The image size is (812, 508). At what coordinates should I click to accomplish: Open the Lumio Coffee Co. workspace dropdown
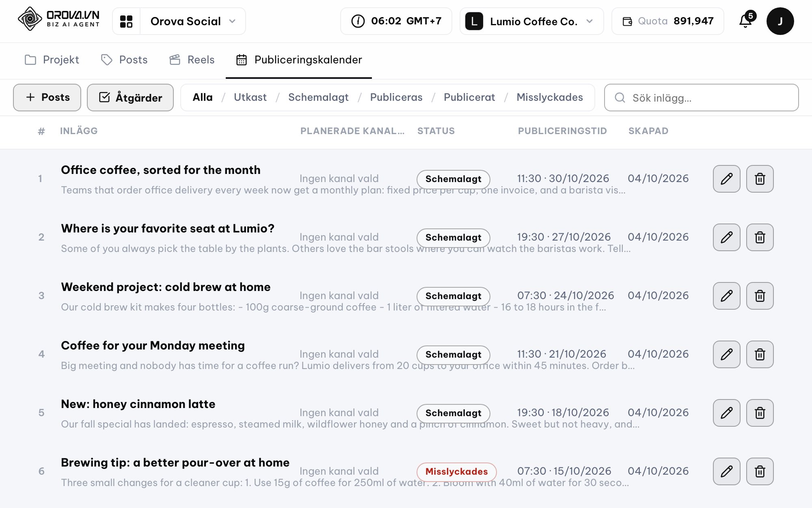pos(531,21)
